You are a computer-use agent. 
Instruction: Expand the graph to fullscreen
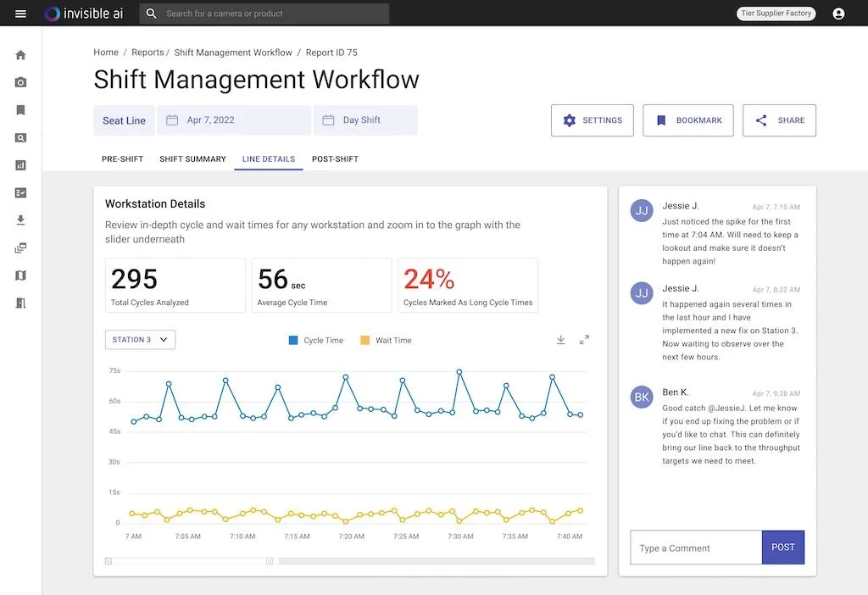[x=584, y=340]
